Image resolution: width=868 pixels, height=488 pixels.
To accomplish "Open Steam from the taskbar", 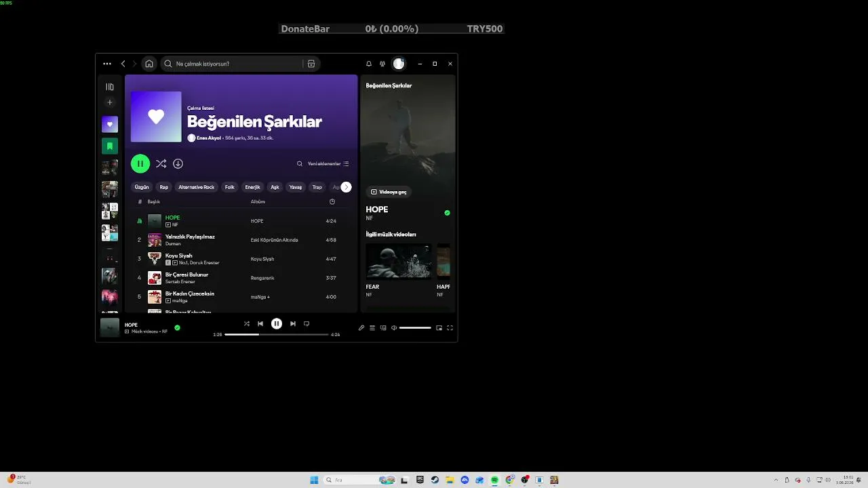I will pyautogui.click(x=435, y=480).
